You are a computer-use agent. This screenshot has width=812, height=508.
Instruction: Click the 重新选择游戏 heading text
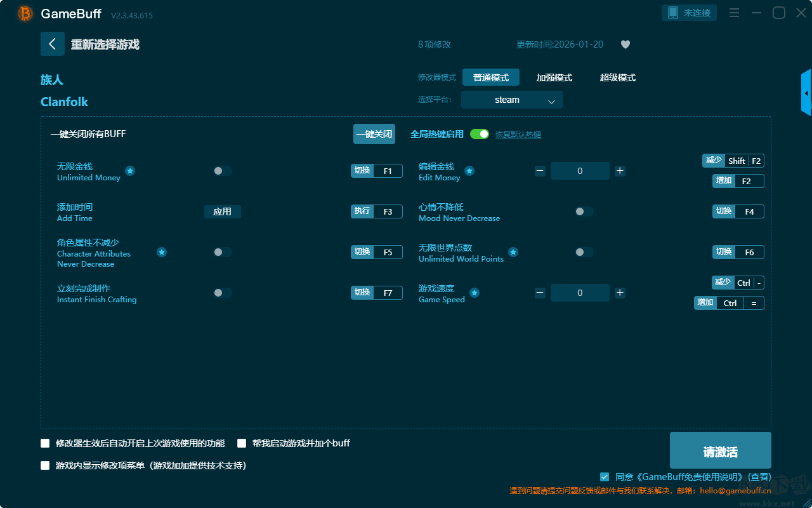tap(105, 44)
